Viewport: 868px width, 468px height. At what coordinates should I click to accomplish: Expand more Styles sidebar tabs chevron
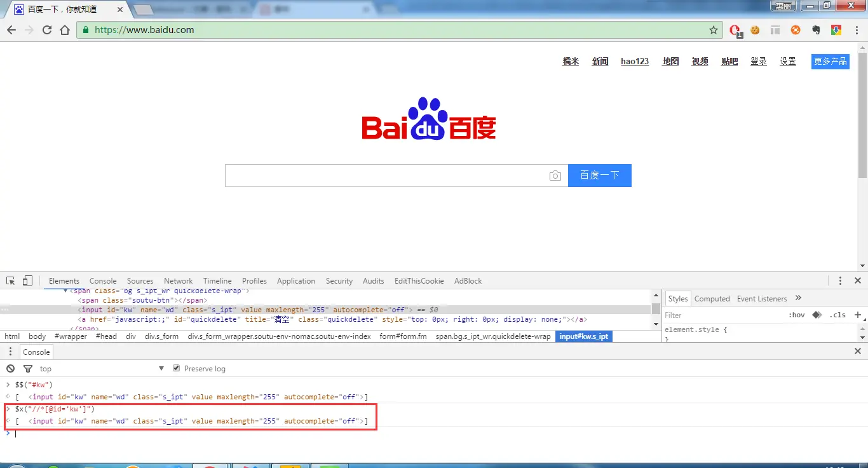click(799, 298)
